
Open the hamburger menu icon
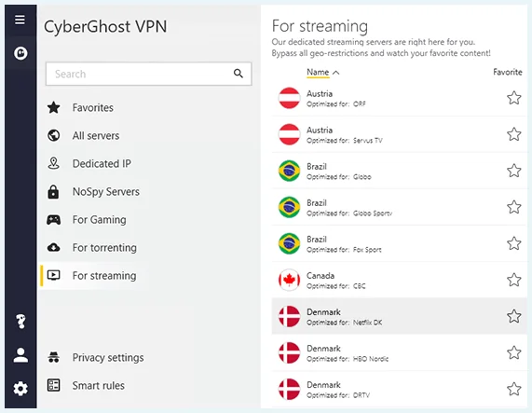coord(20,20)
